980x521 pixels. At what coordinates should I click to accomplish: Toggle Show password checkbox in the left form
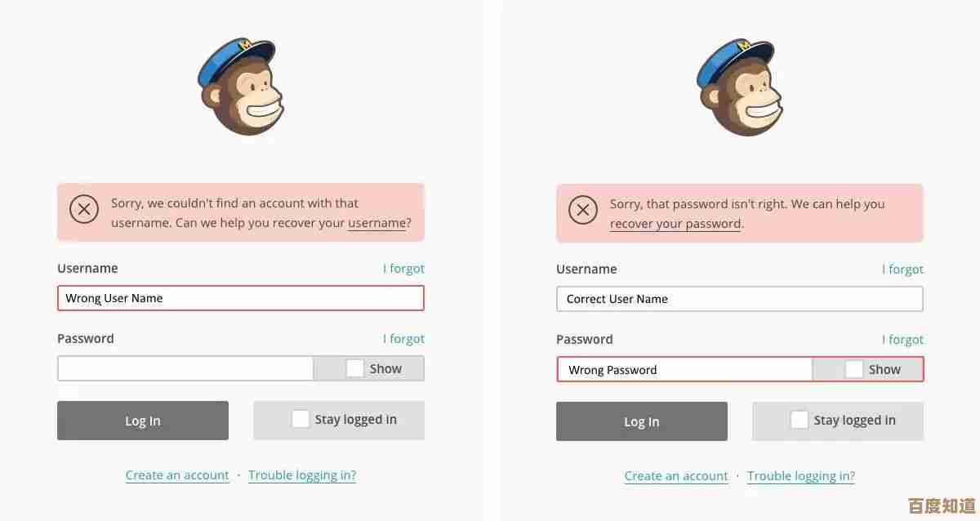354,368
